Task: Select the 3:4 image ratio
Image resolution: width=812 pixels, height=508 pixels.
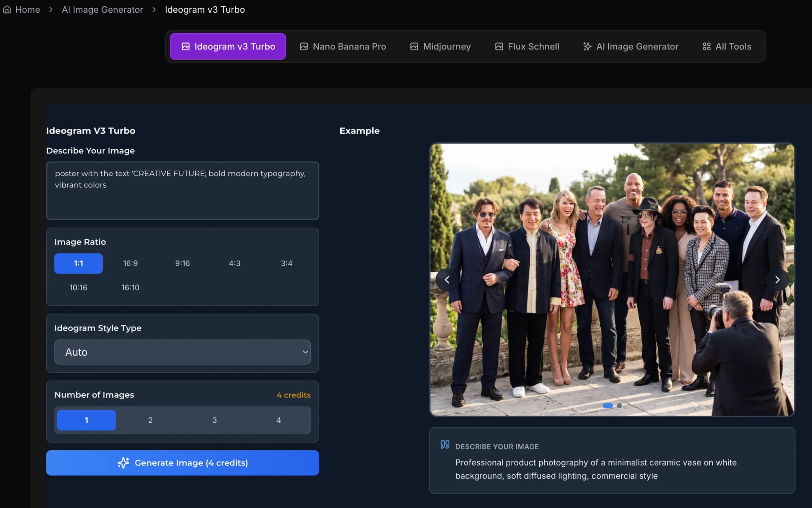Action: 286,263
